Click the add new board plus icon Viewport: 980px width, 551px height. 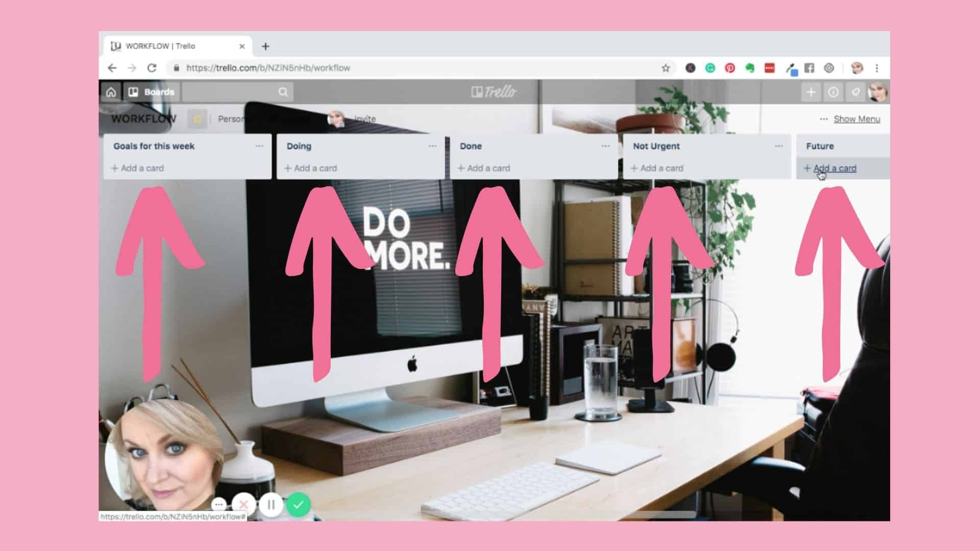[811, 92]
